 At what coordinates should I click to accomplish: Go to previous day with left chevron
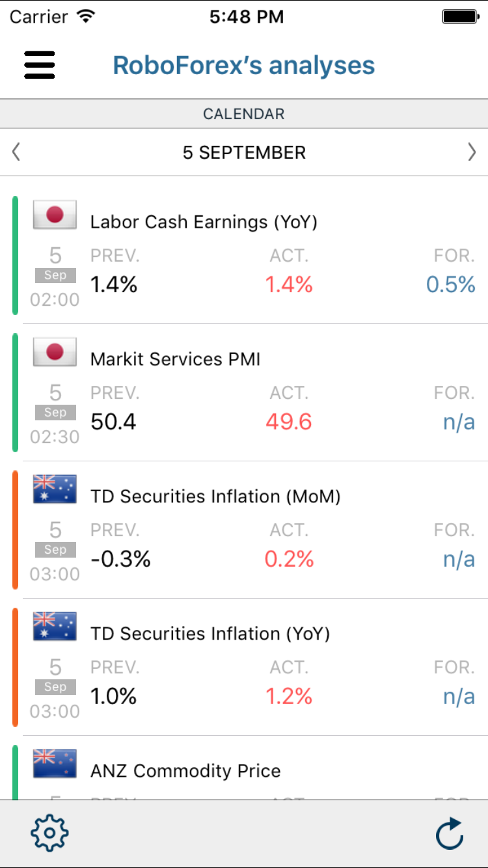(x=16, y=152)
